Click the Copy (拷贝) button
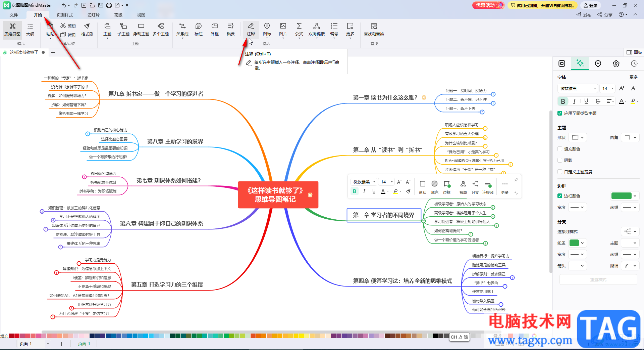644x350 pixels. pos(68,35)
